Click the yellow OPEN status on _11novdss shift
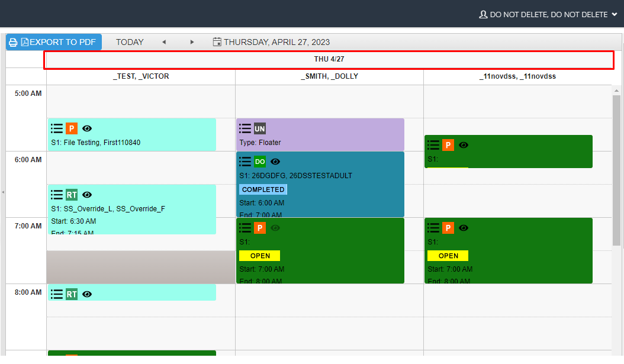 (x=448, y=256)
